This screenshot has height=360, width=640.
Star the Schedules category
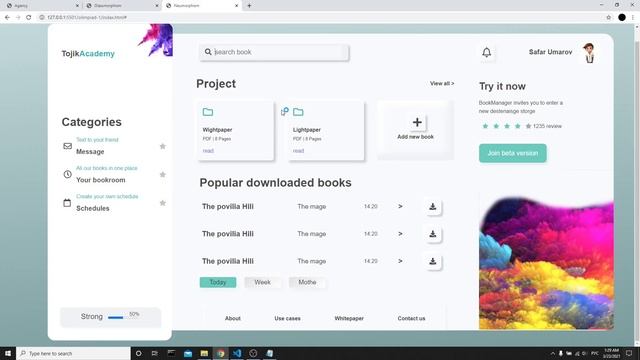click(162, 203)
